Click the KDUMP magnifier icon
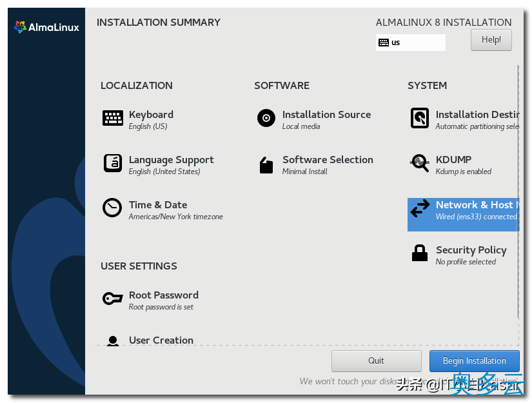 tap(420, 163)
